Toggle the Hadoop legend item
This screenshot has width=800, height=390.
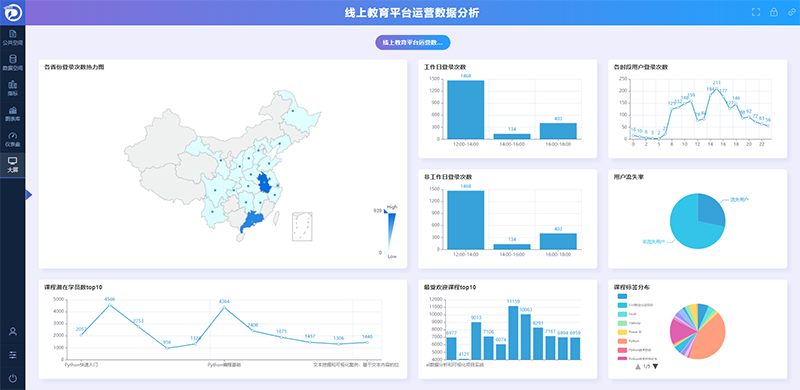tap(629, 323)
